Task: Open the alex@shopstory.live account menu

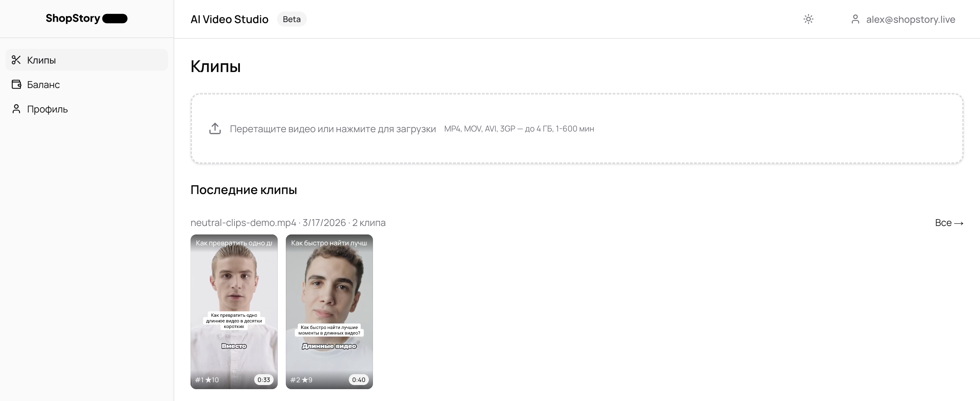Action: pos(911,19)
